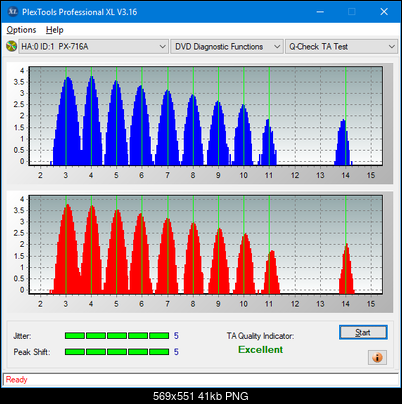Minimize the PlexTools window
Viewport: 402px width, 404px height.
[320, 12]
